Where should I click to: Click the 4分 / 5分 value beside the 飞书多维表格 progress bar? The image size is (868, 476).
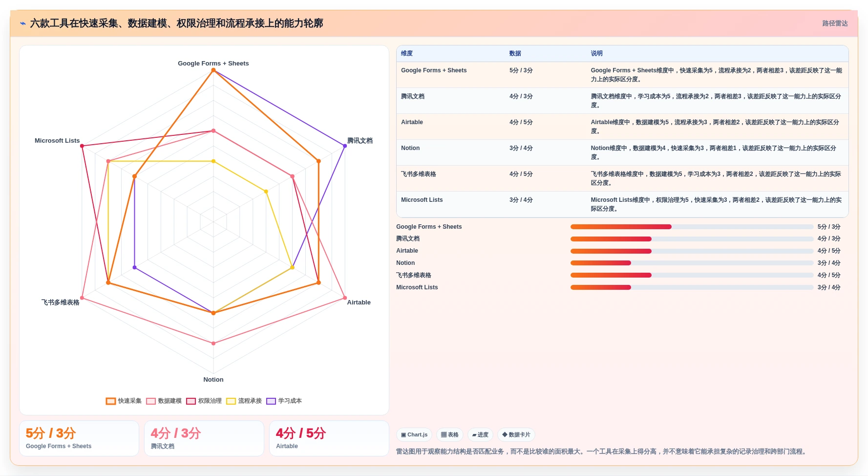[x=829, y=275]
